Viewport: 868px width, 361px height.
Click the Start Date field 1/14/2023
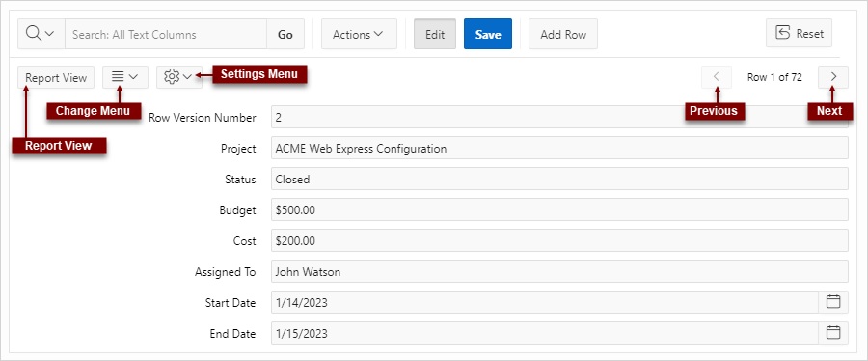pos(545,302)
